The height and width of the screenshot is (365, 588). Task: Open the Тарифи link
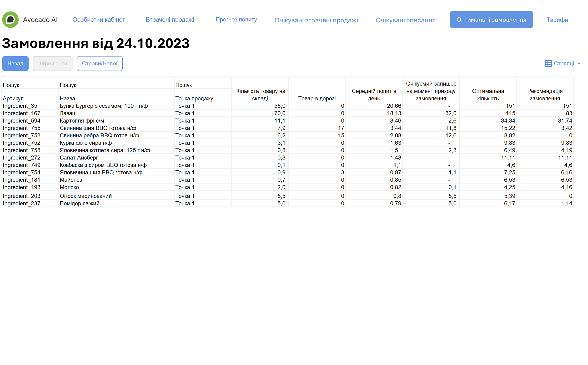point(557,20)
